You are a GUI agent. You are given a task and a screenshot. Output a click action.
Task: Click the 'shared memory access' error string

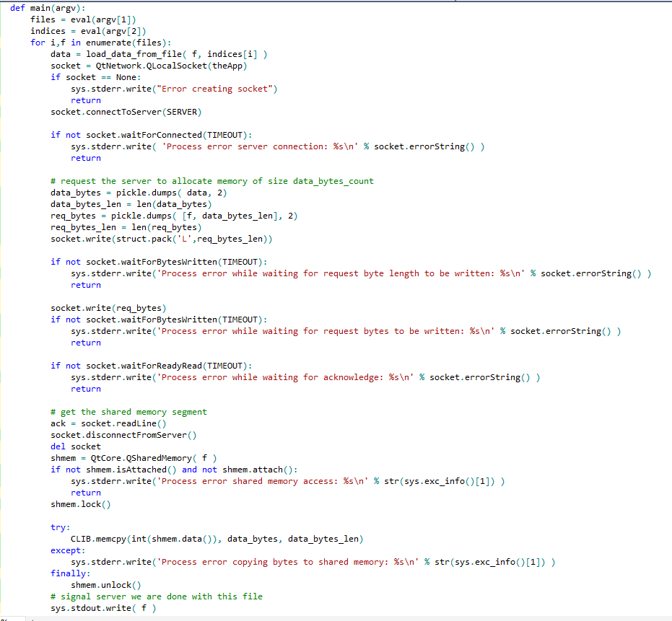click(263, 481)
